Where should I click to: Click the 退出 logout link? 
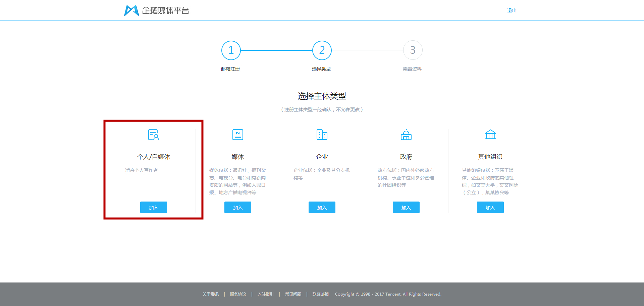click(512, 10)
